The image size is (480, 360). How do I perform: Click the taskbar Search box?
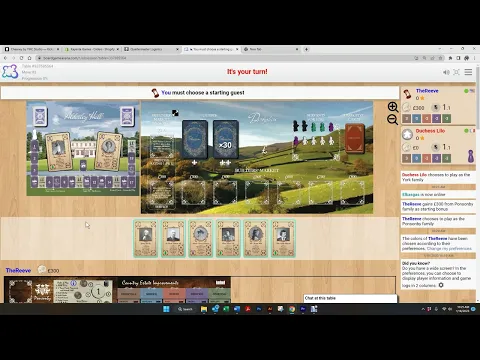click(185, 309)
